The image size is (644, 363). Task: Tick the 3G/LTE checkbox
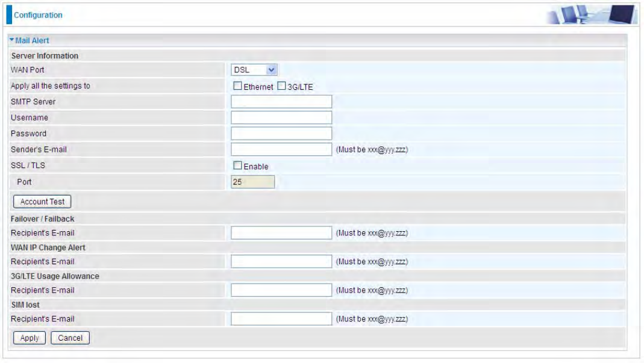[281, 86]
